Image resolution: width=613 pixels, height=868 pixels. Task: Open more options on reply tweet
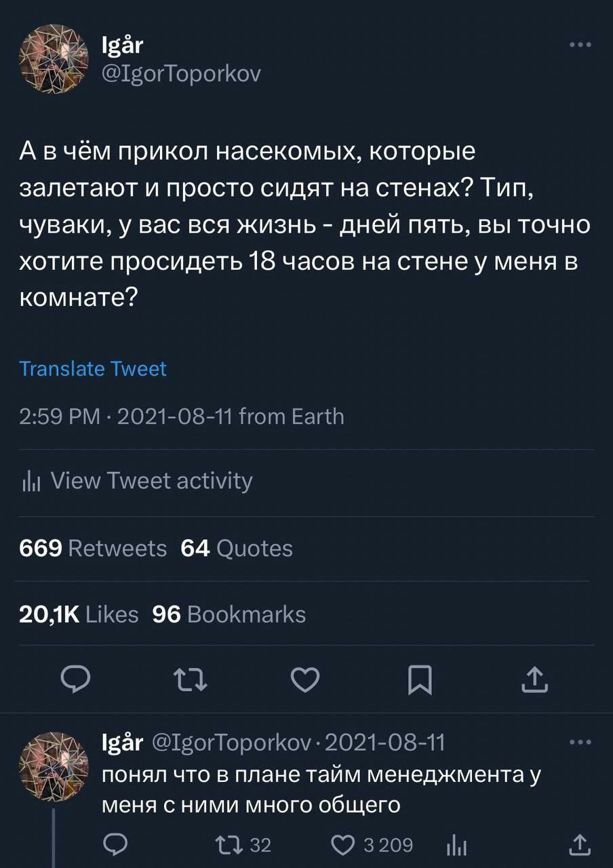tap(580, 743)
